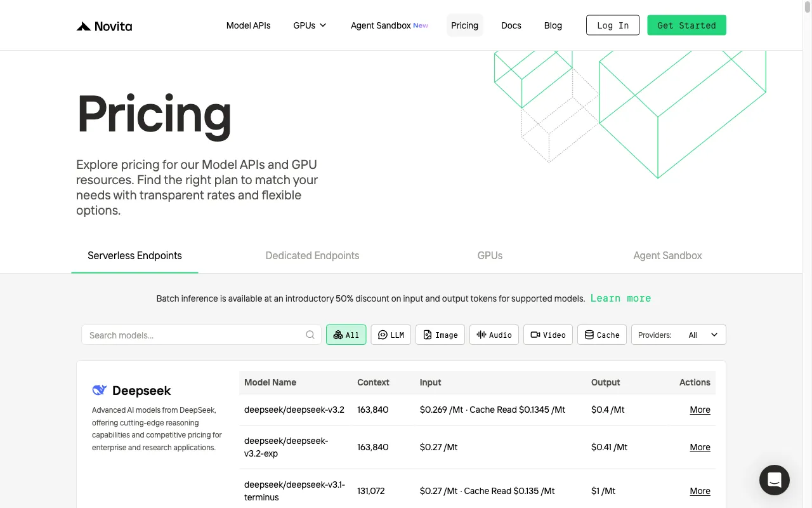Filter models by All
Viewport: 812px width, 508px height.
(x=346, y=335)
